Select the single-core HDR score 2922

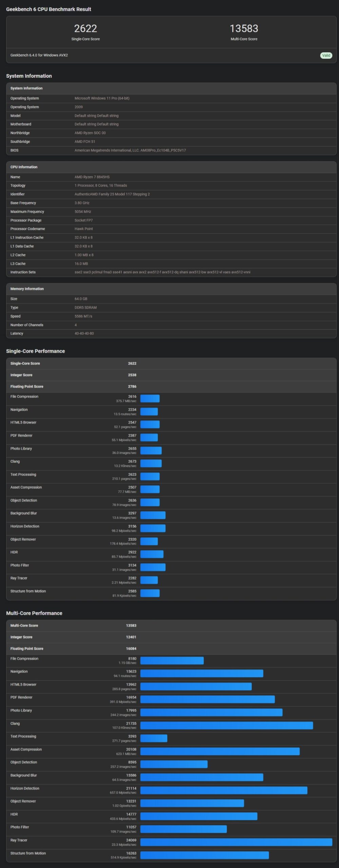tap(132, 552)
